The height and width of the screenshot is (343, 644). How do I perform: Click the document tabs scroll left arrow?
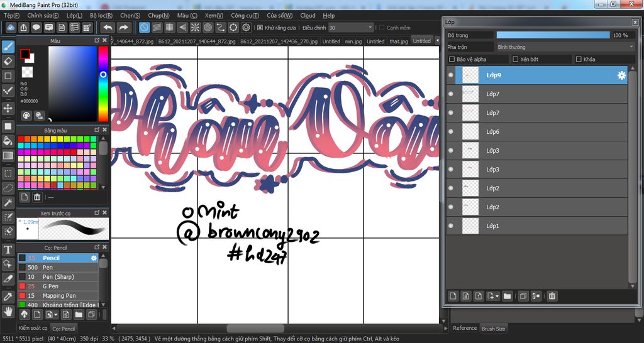pos(436,41)
